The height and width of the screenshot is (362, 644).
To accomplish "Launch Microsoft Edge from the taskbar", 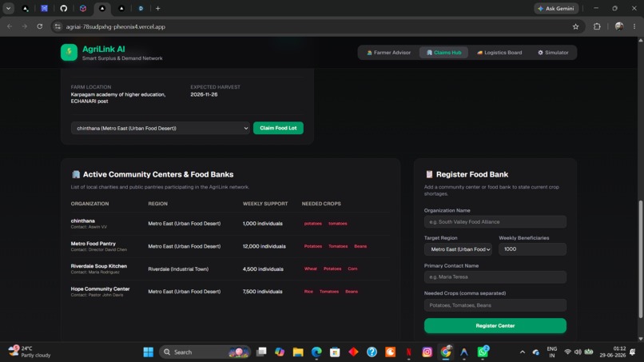I will 316,352.
